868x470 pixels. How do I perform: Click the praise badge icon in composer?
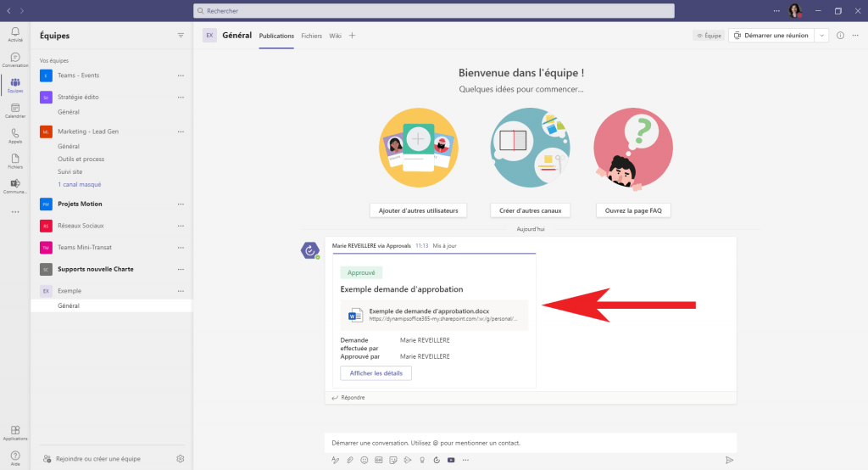pyautogui.click(x=422, y=460)
